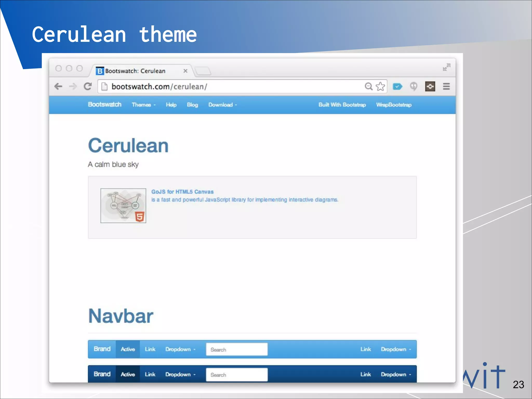Open a new tab button
This screenshot has height=399, width=532.
coord(203,71)
